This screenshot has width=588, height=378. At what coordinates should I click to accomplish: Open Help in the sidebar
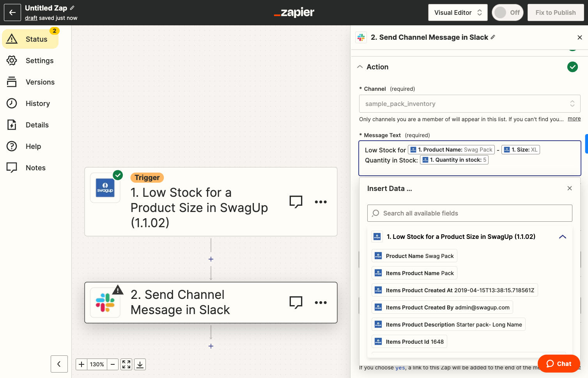pos(30,146)
